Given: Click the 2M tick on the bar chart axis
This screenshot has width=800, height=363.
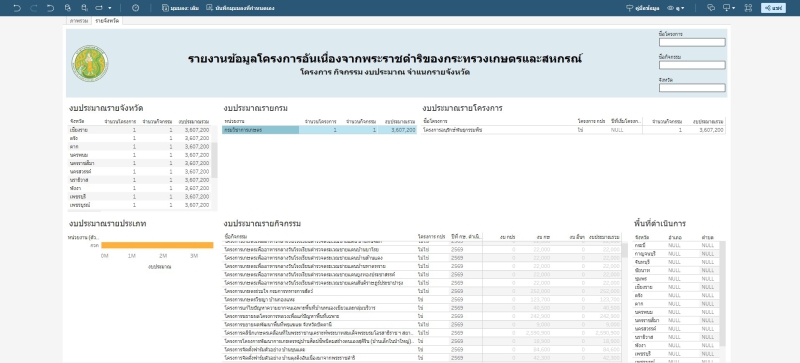Looking at the screenshot, I should 163,256.
